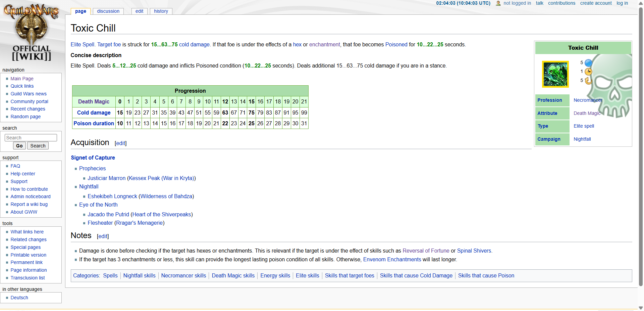The height and width of the screenshot is (311, 644).
Task: Click the user icon beside not logged in
Action: tap(498, 3)
